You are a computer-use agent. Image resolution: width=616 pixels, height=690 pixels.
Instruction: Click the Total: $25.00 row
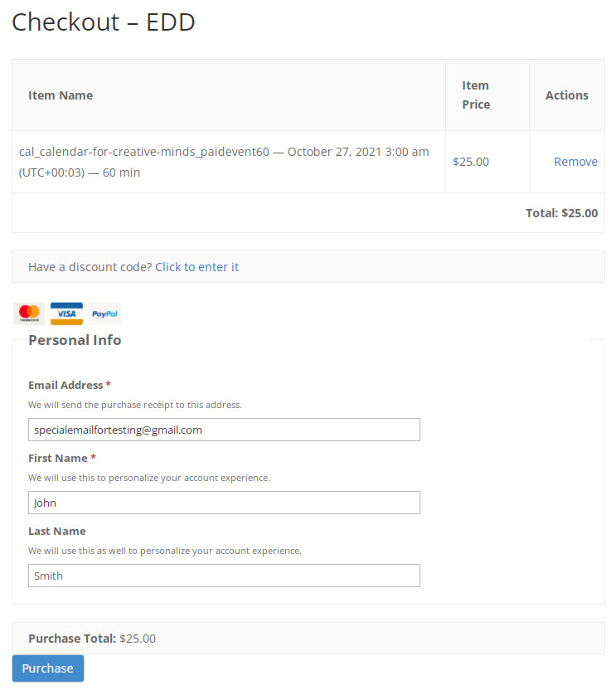pos(308,213)
